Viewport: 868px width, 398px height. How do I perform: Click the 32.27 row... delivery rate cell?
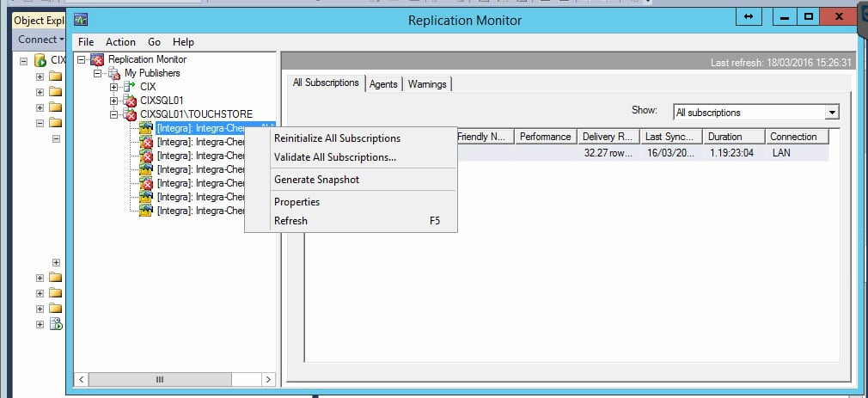608,153
